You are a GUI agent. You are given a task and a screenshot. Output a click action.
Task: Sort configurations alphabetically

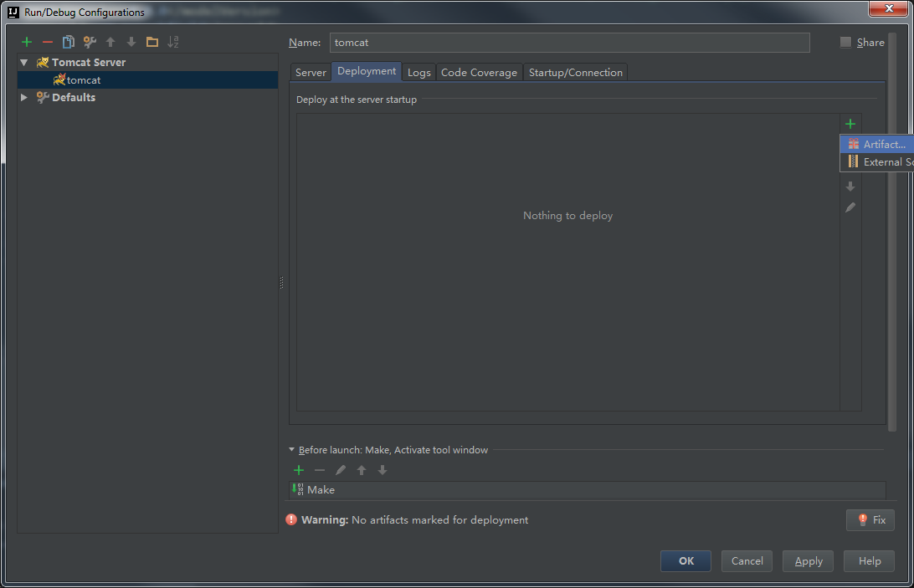pos(173,42)
